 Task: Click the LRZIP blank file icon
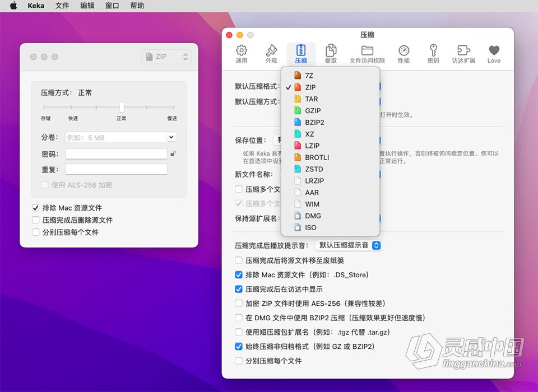point(298,180)
